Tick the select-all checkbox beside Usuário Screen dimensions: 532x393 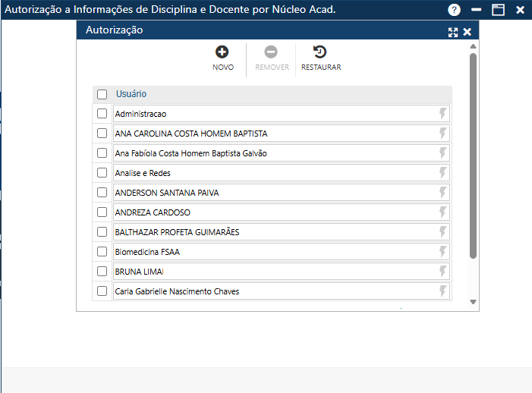tap(102, 95)
